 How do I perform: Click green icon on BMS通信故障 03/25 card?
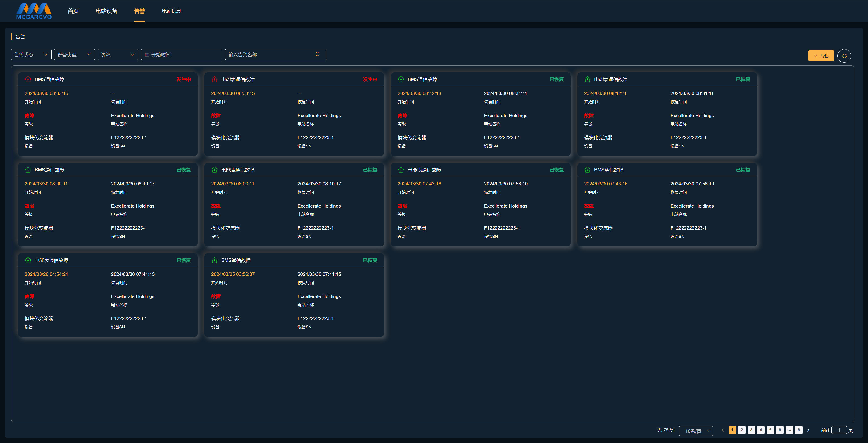(x=214, y=260)
